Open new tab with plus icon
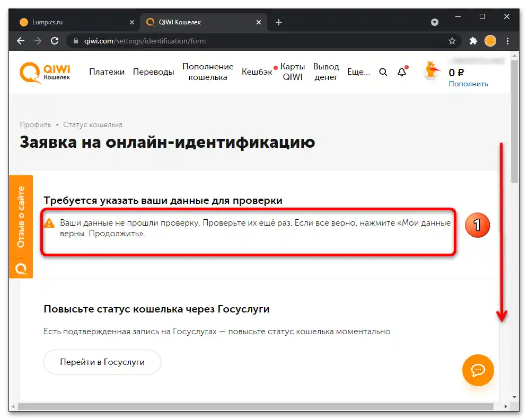 coord(278,22)
